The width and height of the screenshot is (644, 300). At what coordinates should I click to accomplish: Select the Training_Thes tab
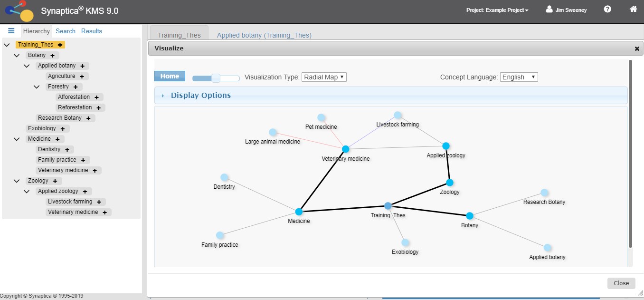[x=179, y=34]
